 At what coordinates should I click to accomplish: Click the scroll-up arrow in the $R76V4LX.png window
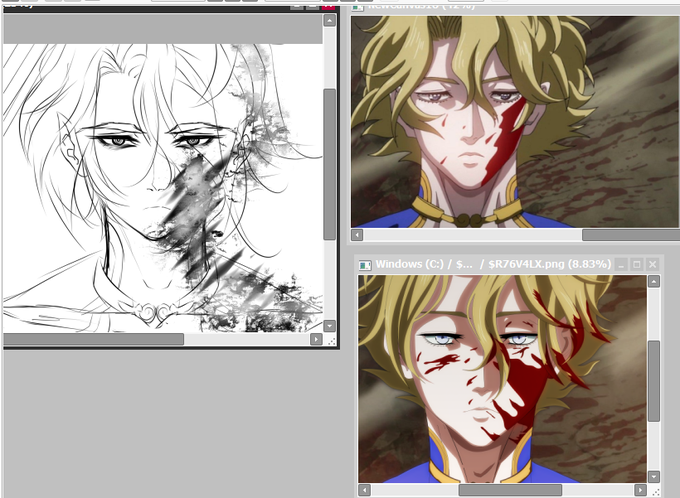click(x=654, y=281)
